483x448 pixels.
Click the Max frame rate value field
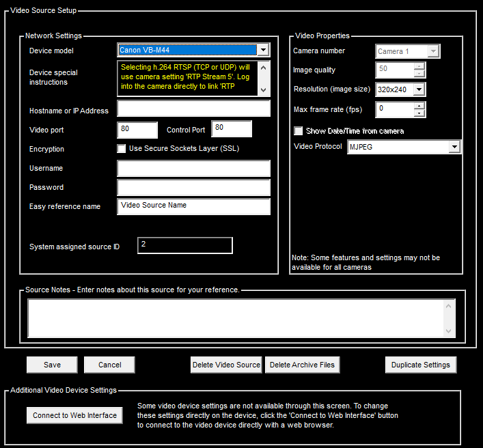395,110
